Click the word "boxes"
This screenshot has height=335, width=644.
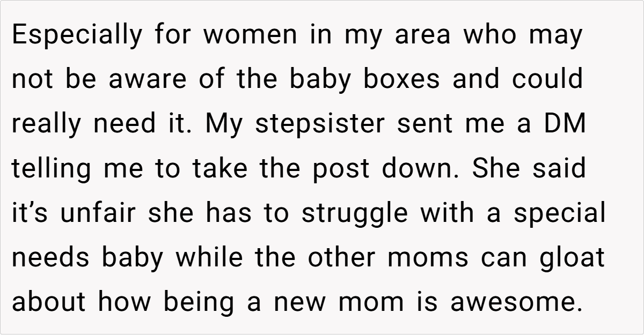click(x=401, y=80)
